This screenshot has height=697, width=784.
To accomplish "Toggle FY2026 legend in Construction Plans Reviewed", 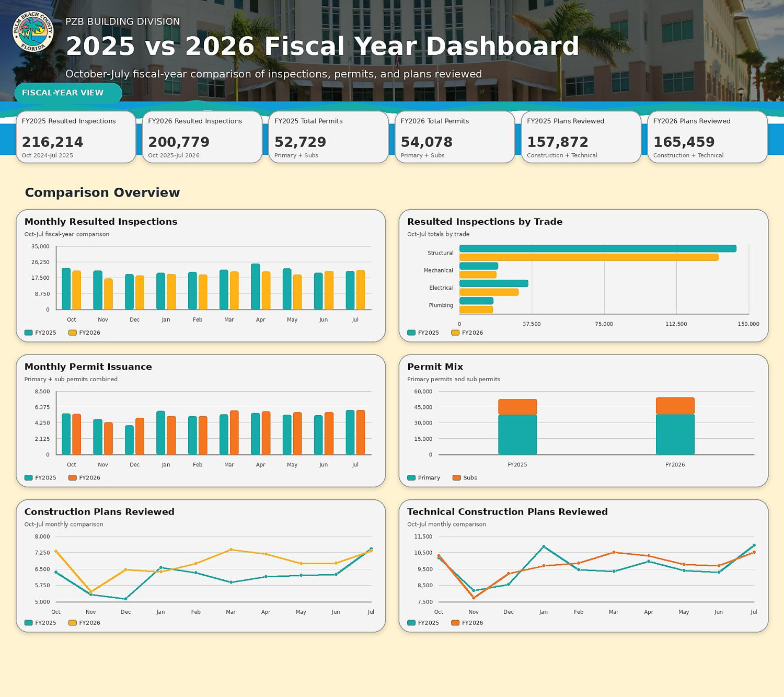I will coord(84,623).
